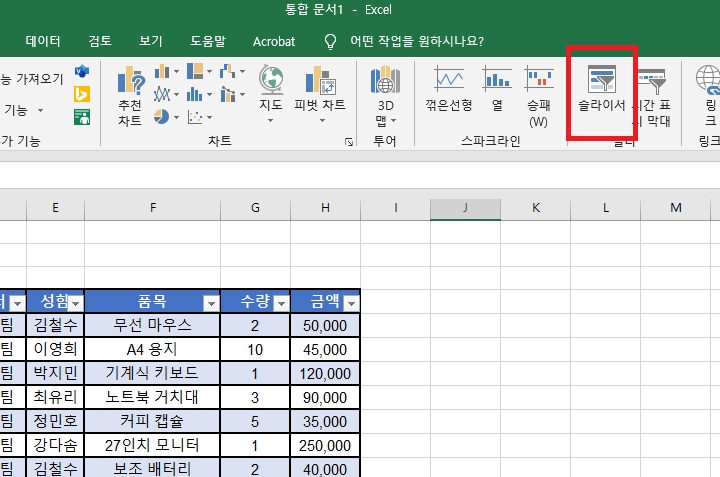Select the cell containing 노트북 거치대

(x=152, y=397)
